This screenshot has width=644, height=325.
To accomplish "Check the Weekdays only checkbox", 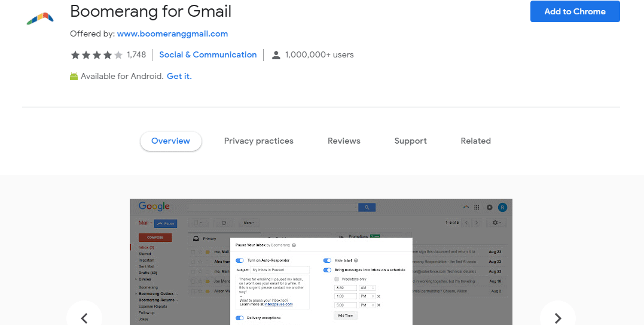I will [337, 279].
